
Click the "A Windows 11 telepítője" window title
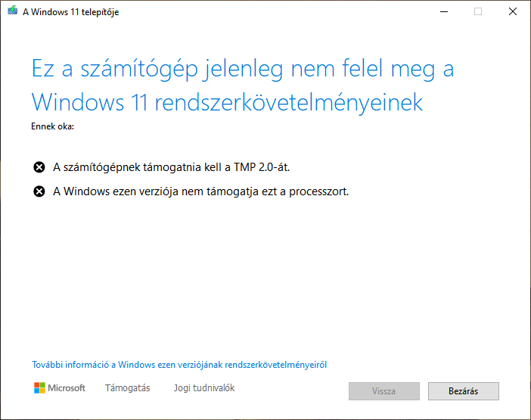point(70,12)
